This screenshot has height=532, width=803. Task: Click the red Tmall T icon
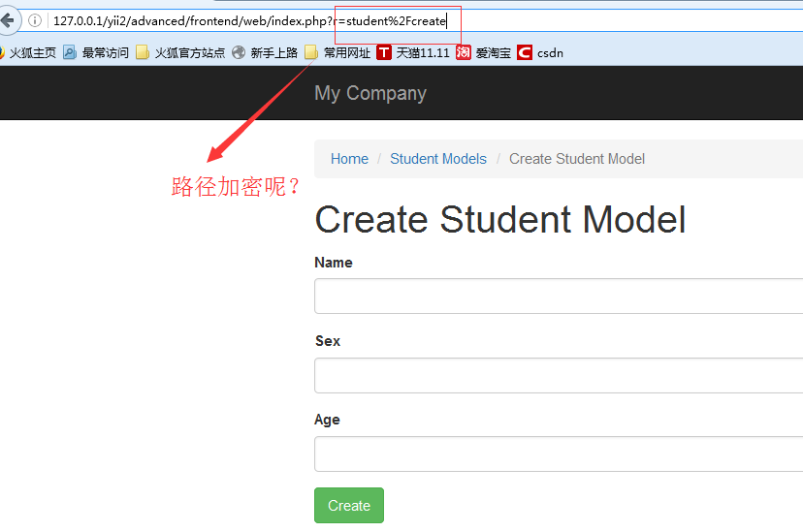coord(384,52)
